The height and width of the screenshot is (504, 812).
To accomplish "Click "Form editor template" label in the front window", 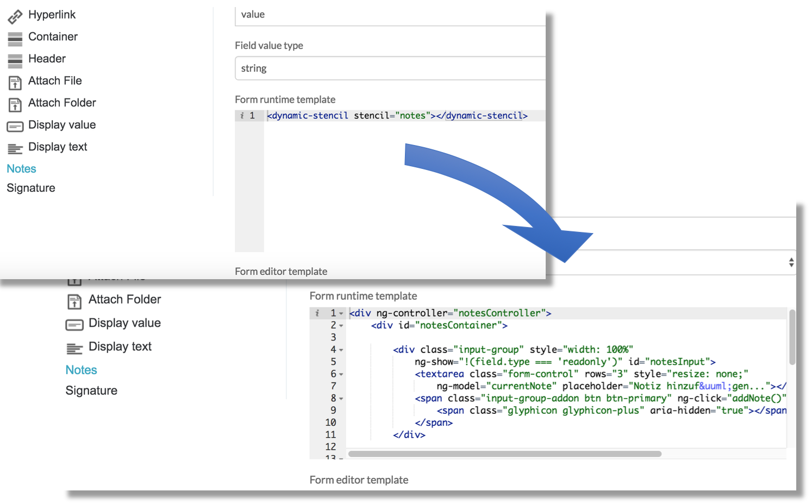I will pos(281,272).
